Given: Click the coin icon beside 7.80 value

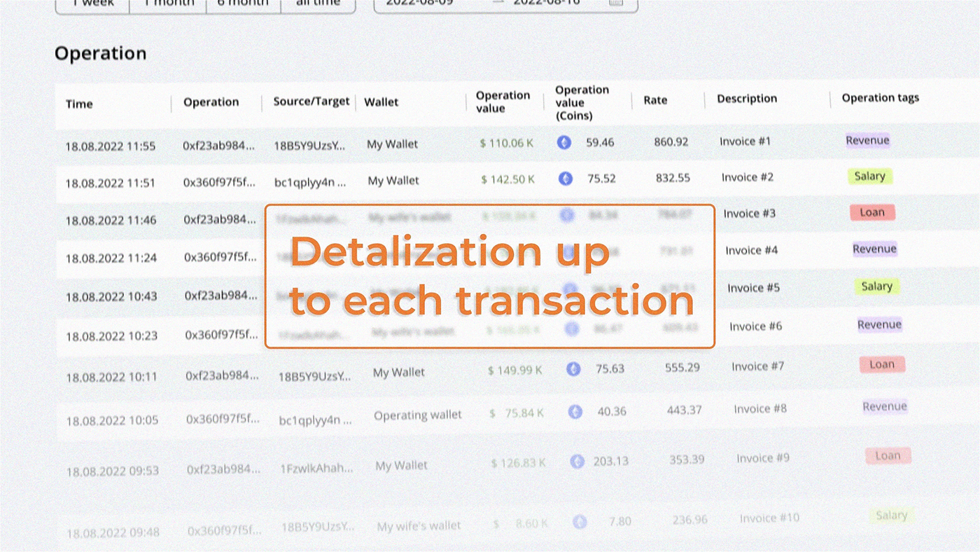Looking at the screenshot, I should point(580,521).
